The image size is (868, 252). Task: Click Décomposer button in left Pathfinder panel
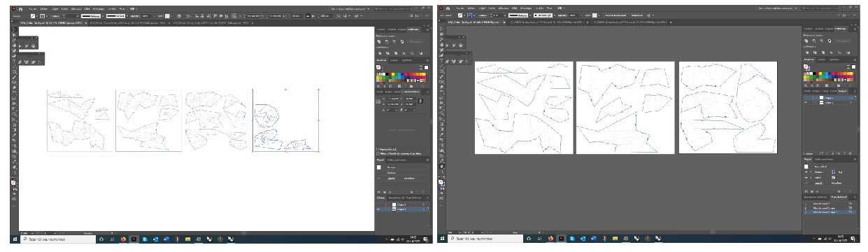(416, 42)
